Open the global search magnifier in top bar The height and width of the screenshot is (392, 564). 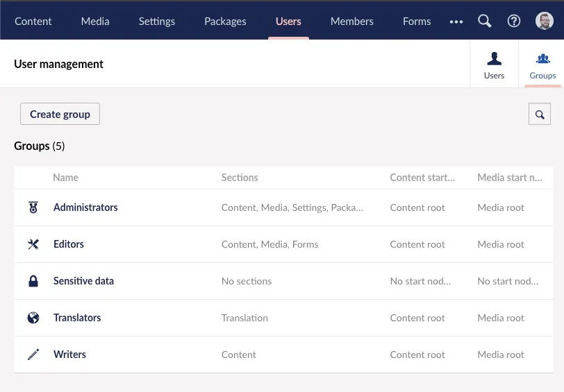(485, 22)
